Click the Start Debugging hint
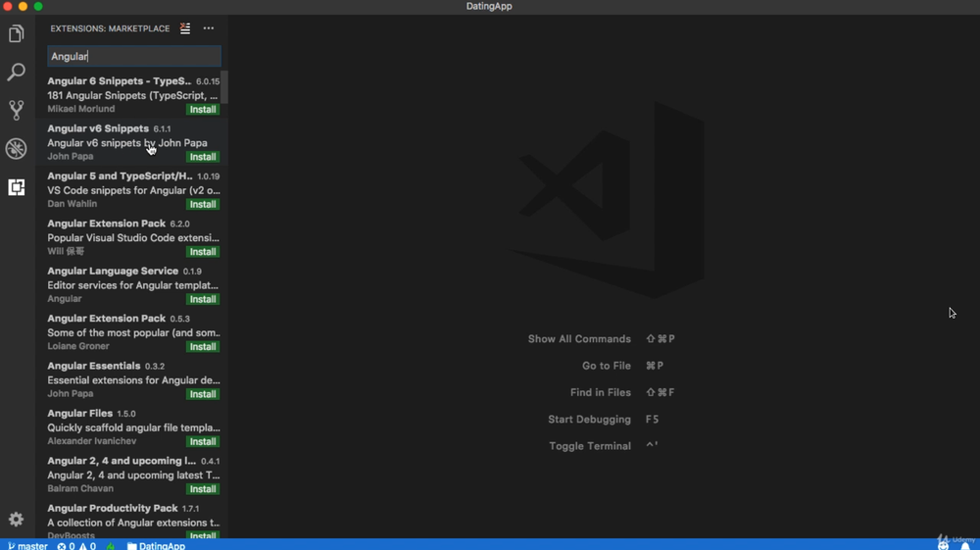Viewport: 980px width, 550px height. (589, 420)
